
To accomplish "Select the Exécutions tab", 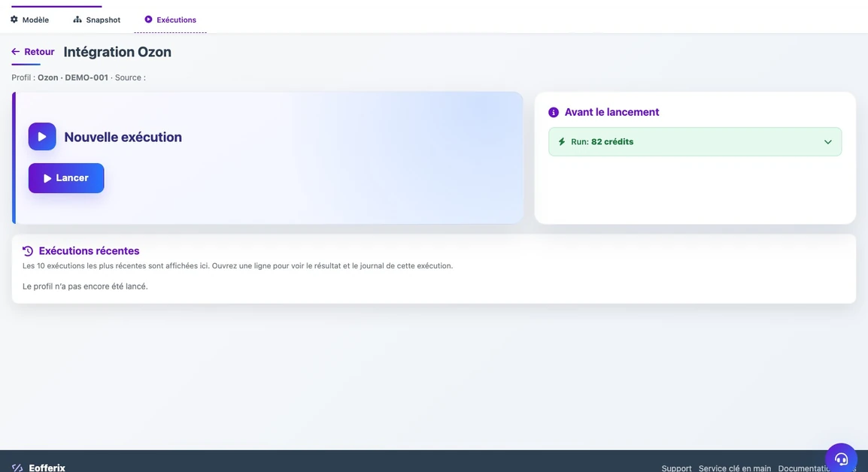I will [171, 20].
